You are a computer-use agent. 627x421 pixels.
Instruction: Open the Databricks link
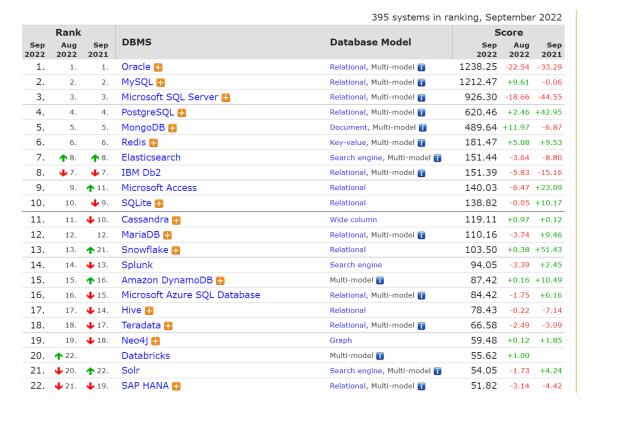coord(146,356)
